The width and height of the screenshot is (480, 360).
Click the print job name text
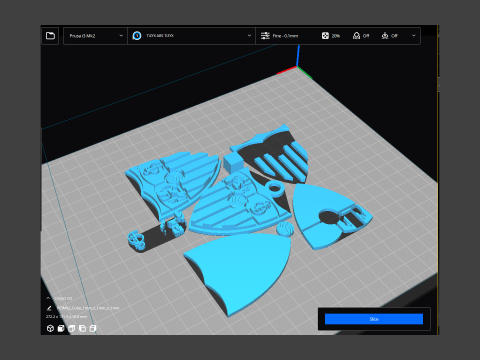click(88, 308)
